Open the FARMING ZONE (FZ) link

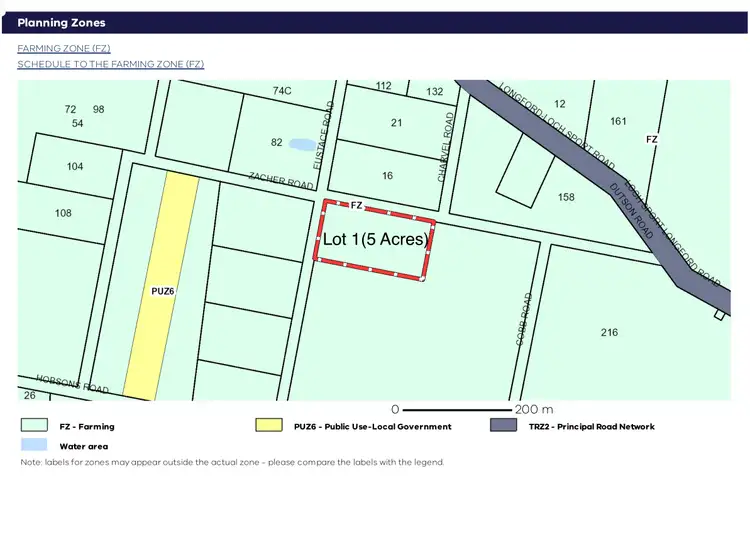click(x=63, y=48)
